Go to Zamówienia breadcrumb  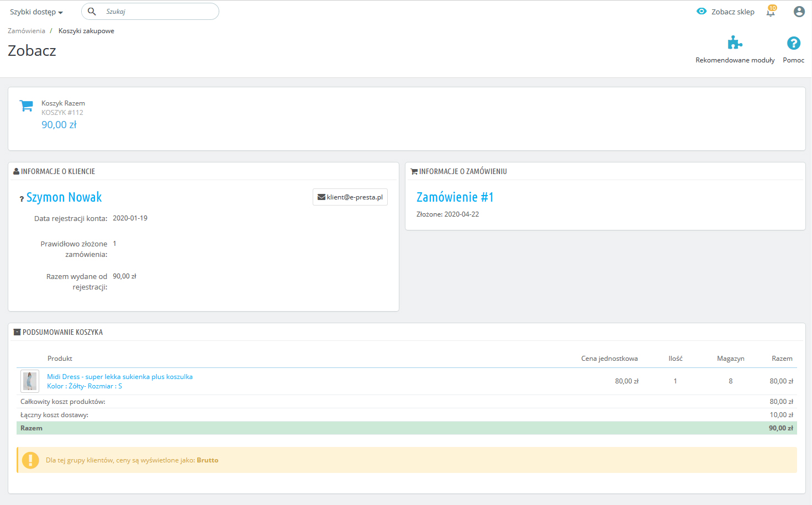27,31
